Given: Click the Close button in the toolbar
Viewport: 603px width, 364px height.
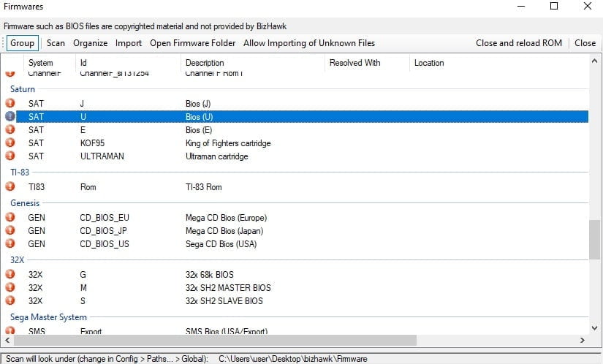Looking at the screenshot, I should point(585,43).
